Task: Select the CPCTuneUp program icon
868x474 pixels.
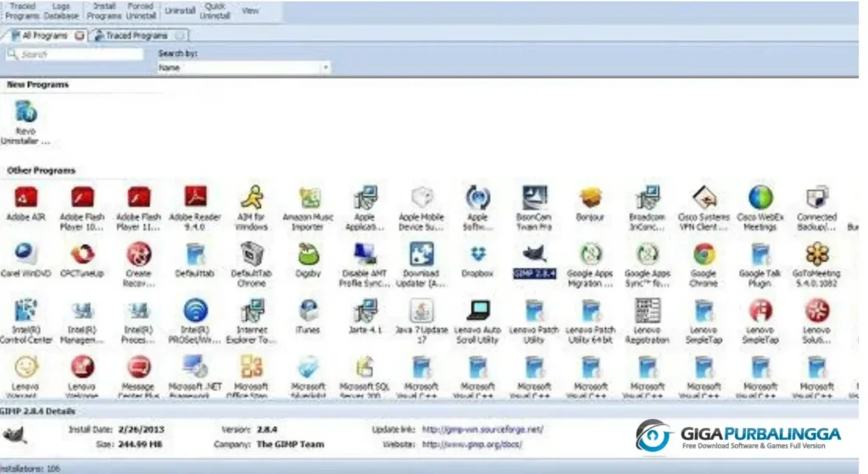Action: coord(82,254)
